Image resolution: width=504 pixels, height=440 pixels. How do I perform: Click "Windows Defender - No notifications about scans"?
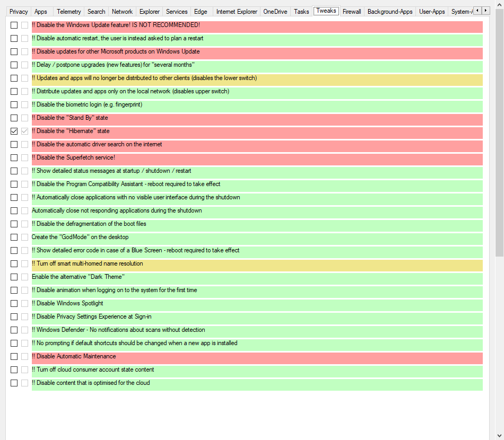257,332
